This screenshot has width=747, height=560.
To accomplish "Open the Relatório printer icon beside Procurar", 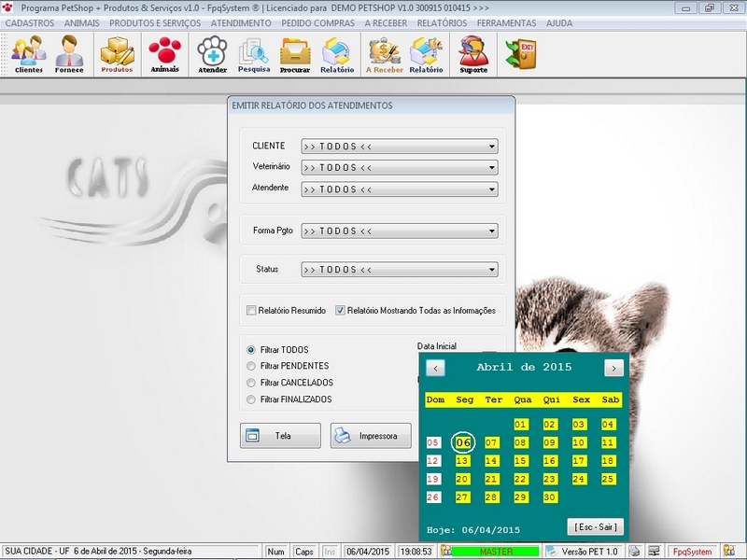I will click(x=337, y=54).
